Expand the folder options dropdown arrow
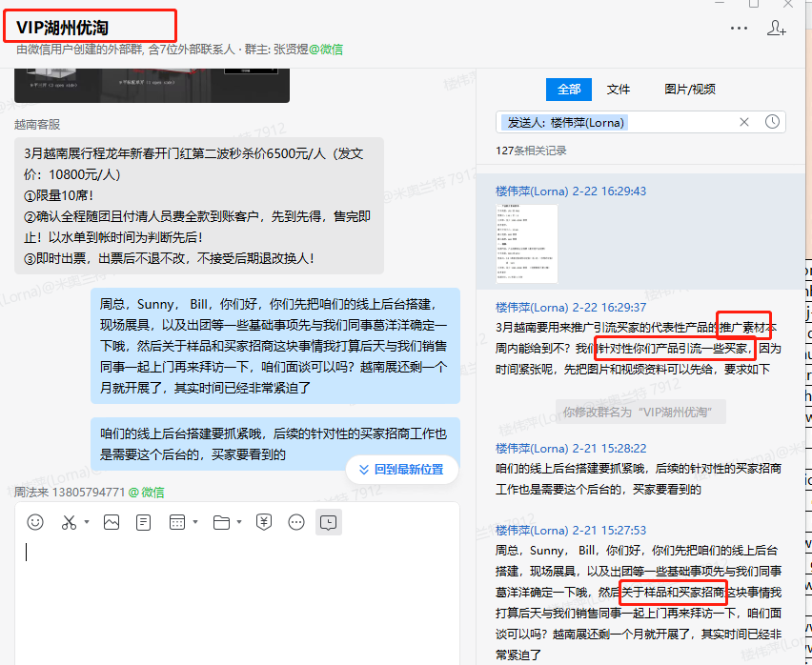The width and height of the screenshot is (812, 665). pos(239,522)
